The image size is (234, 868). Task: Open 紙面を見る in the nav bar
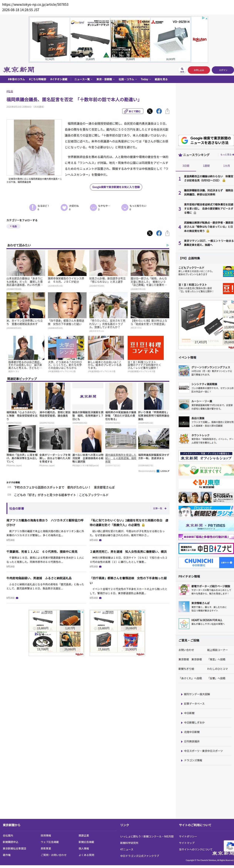click(161, 79)
